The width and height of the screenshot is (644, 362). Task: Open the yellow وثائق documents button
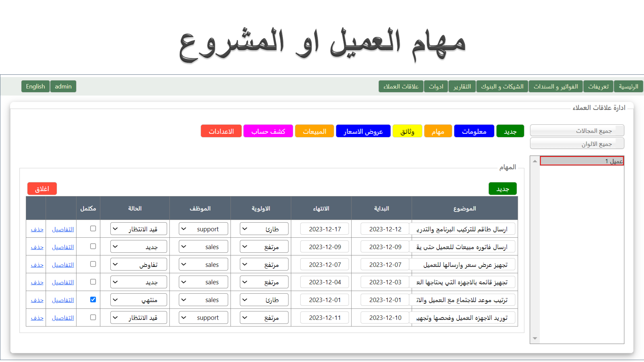pos(407,131)
